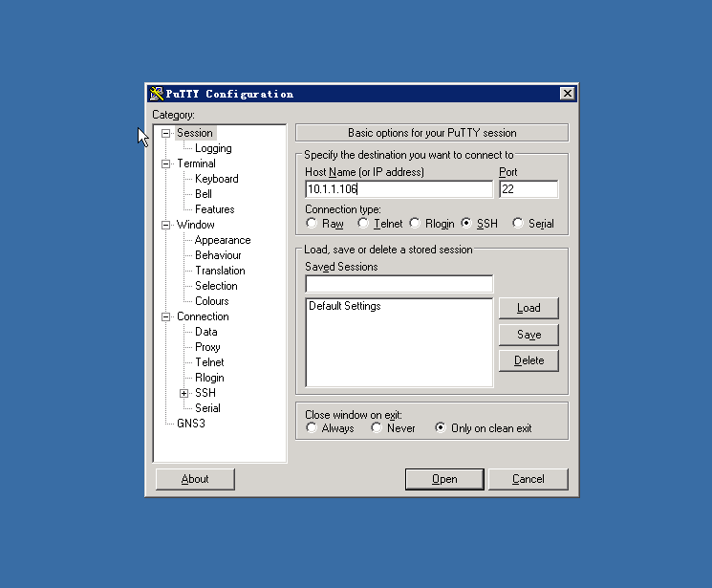Choose Only on clean exit option
The width and height of the screenshot is (712, 588).
(441, 427)
